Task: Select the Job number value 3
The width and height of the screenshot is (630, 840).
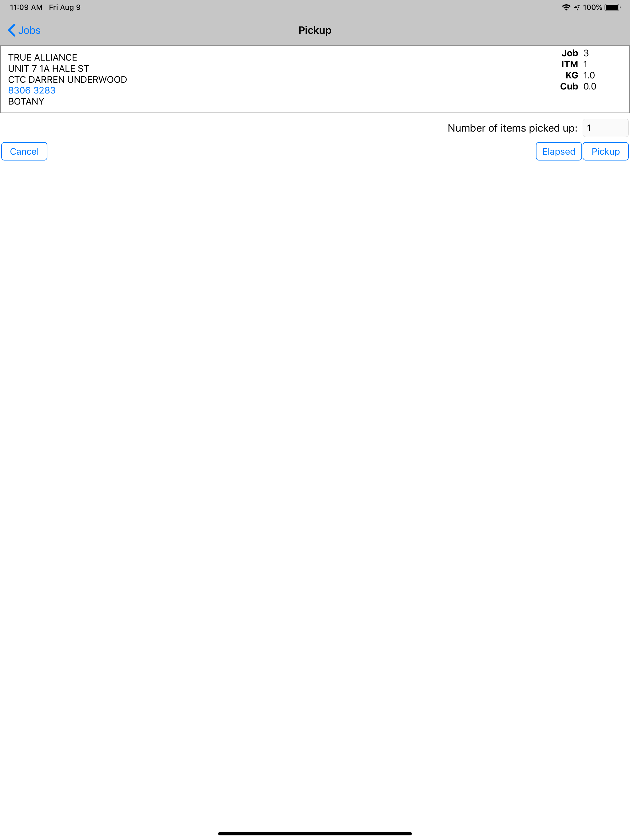Action: pyautogui.click(x=586, y=53)
